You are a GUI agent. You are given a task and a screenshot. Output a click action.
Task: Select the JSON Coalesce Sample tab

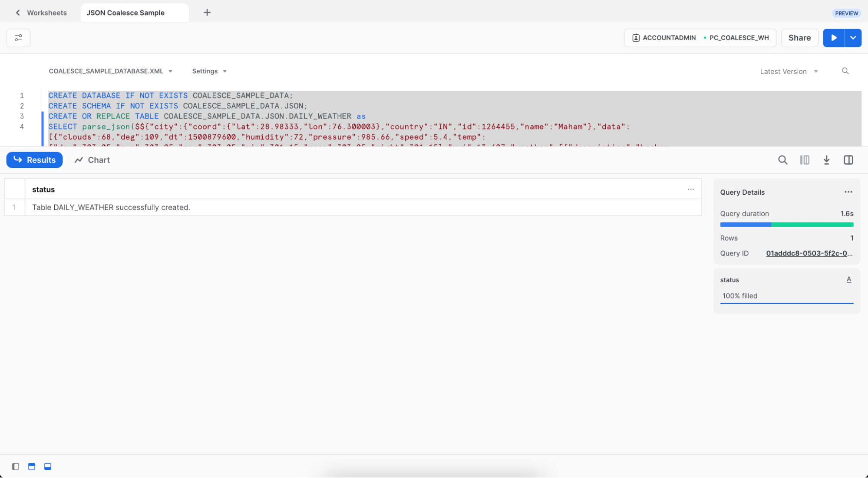click(125, 13)
